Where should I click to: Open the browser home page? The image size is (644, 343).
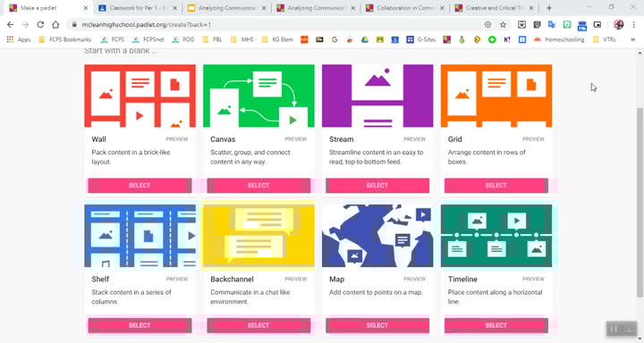55,25
